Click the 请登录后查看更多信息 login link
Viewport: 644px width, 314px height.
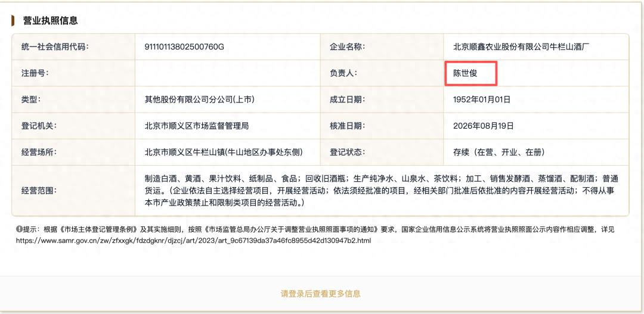coord(320,294)
